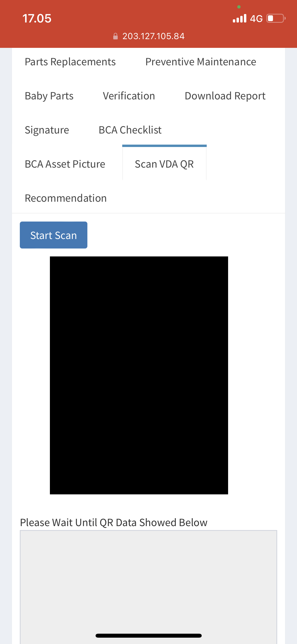Tap the clock showing 17.05
The width and height of the screenshot is (297, 644).
pos(37,19)
